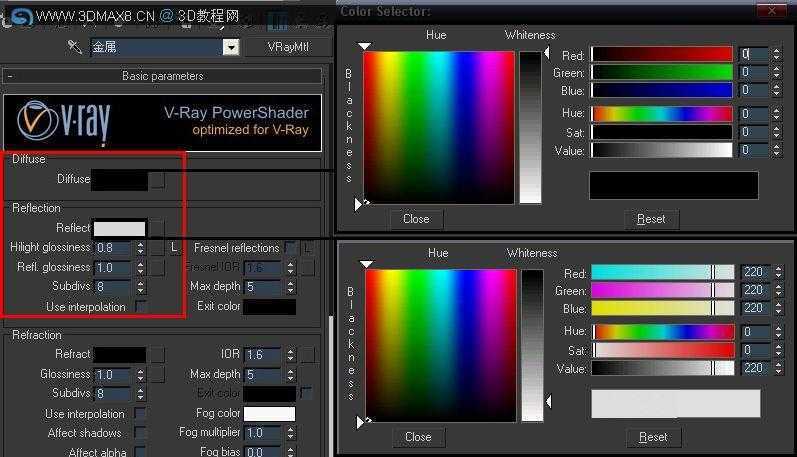Viewport: 797px width, 457px height.
Task: Click the lower selector Sat slider
Action: tap(663, 350)
